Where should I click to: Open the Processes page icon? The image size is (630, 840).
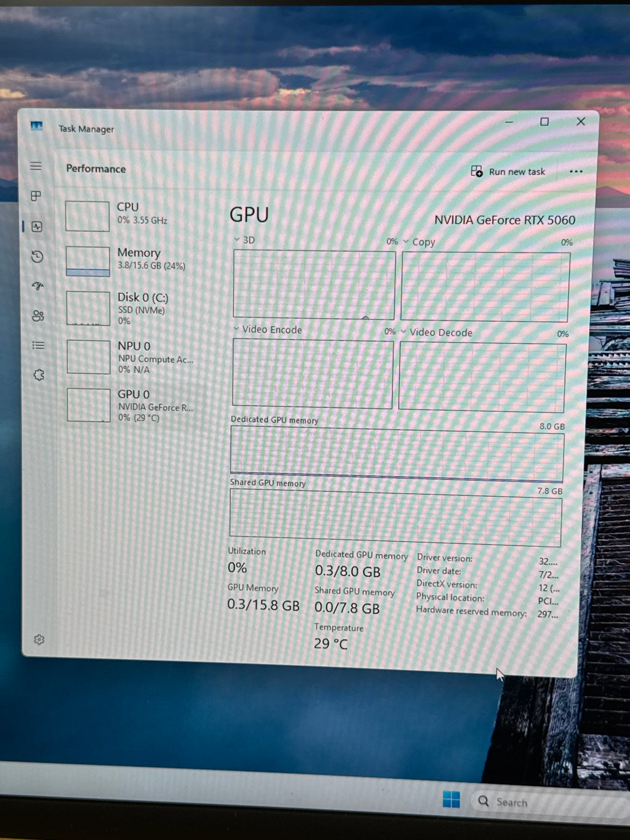tap(36, 196)
